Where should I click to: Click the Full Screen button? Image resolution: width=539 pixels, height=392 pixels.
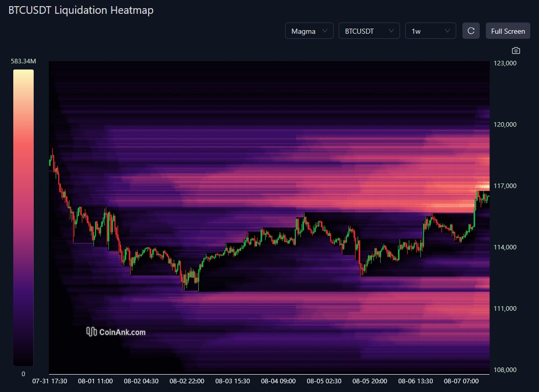508,31
